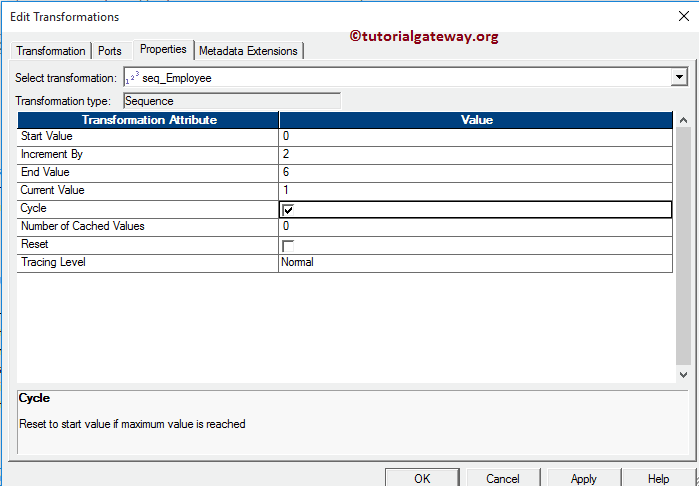
Task: Close the Edit Transformations dialog
Action: point(683,16)
